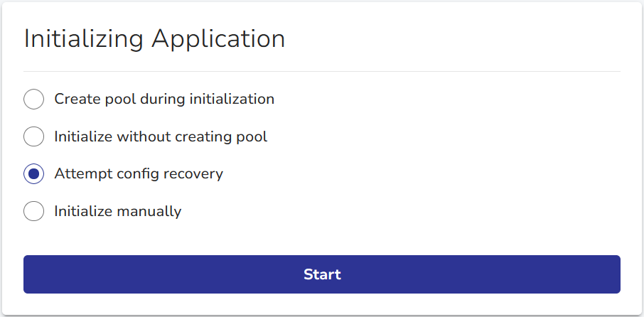
Task: Select the 'Initialize manually' radio button
Action: [x=34, y=211]
